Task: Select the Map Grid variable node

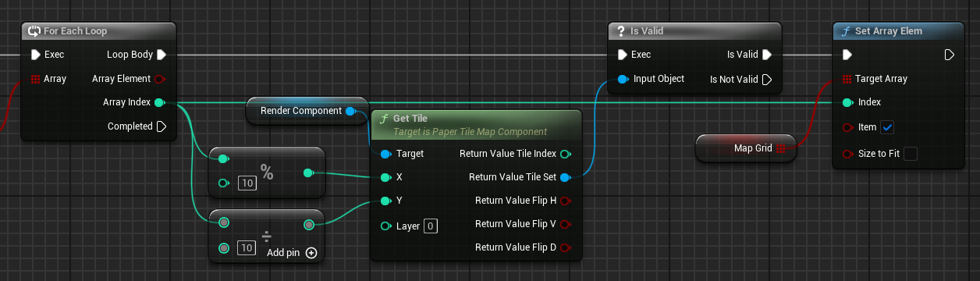Action: click(746, 148)
